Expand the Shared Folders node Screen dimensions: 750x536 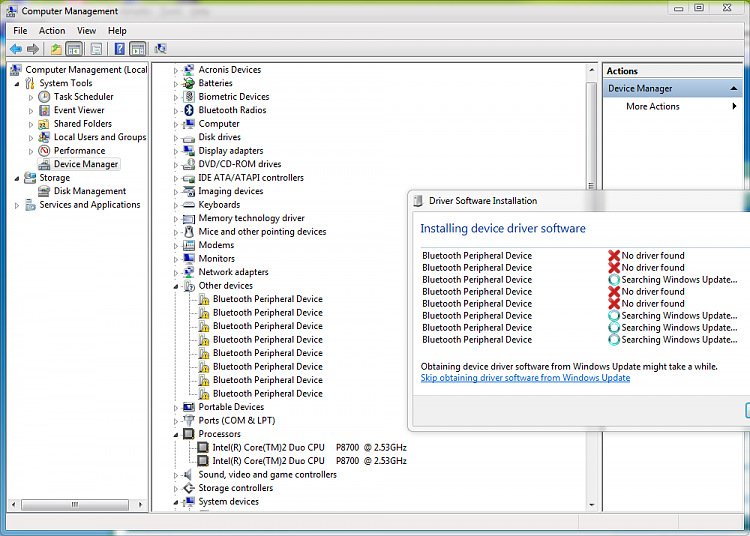(x=31, y=125)
